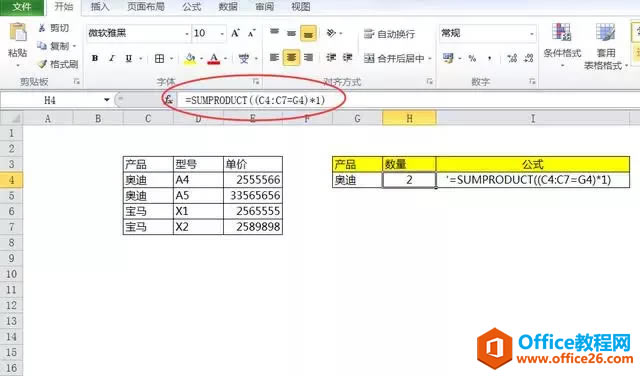Screen dimensions: 640x376
Task: Click the insert function fx icon
Action: pos(169,100)
